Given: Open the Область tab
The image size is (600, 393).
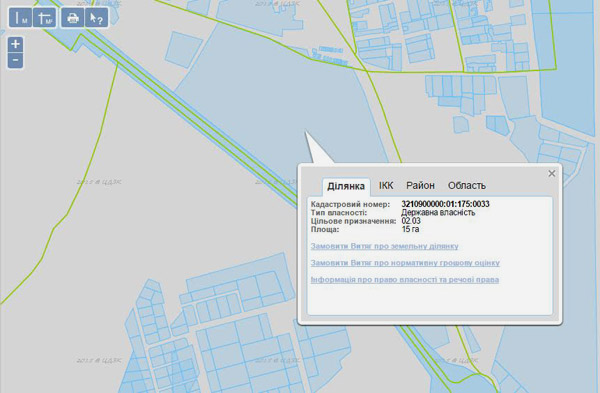Looking at the screenshot, I should coord(467,186).
